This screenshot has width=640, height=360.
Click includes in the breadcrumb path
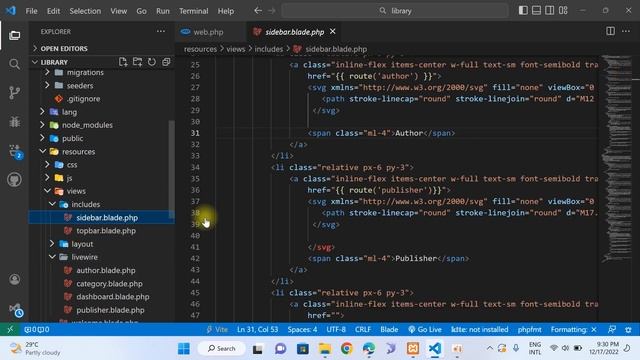click(x=269, y=49)
